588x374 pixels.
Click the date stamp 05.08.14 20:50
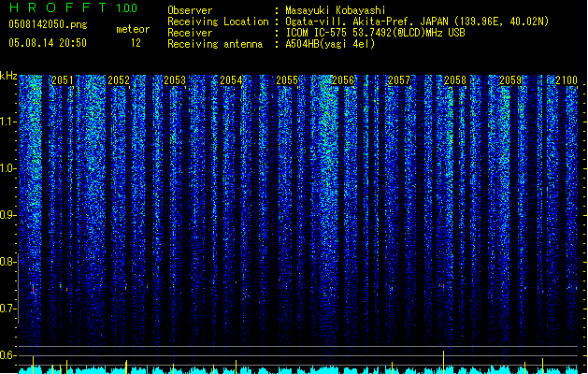(48, 43)
